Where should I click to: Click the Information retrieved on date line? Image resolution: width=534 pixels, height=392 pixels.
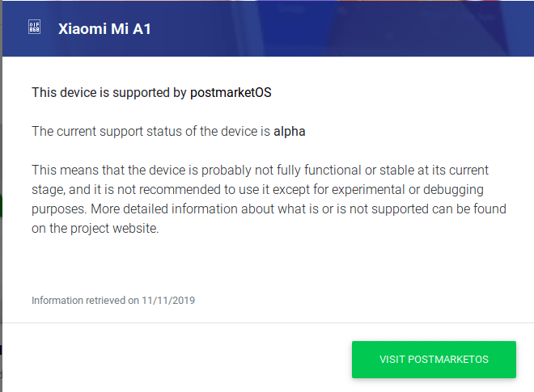click(x=113, y=301)
